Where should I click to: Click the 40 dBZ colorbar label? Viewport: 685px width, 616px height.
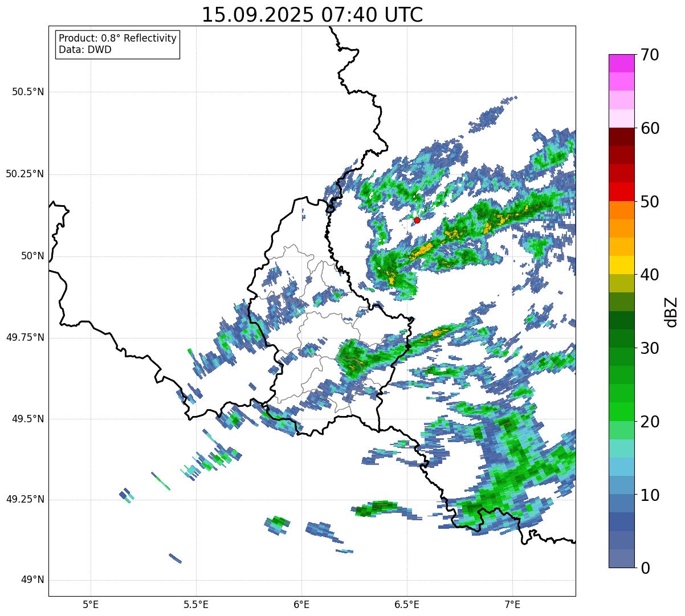tap(650, 275)
